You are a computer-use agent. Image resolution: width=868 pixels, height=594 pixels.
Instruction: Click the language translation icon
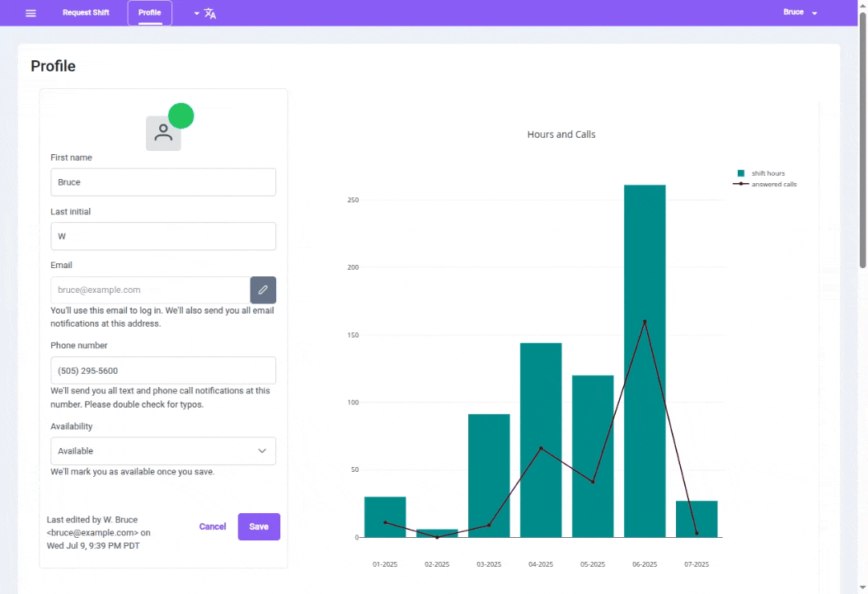click(209, 13)
